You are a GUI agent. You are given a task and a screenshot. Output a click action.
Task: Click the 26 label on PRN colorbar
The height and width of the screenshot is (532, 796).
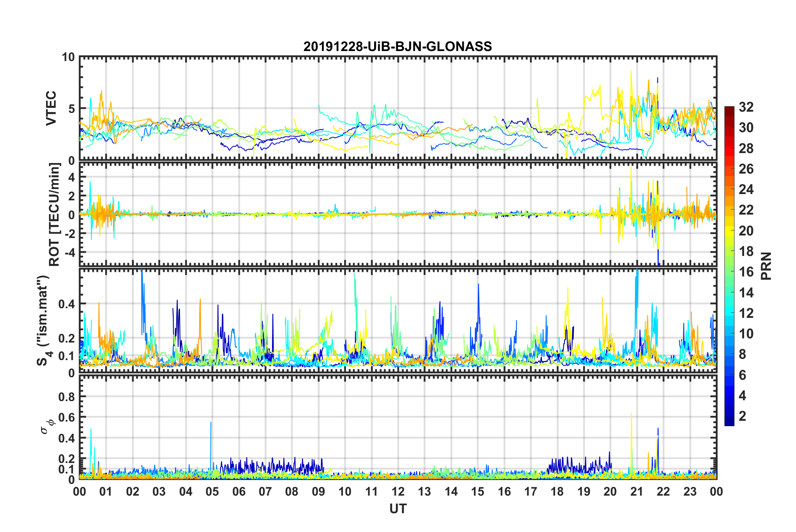point(746,169)
